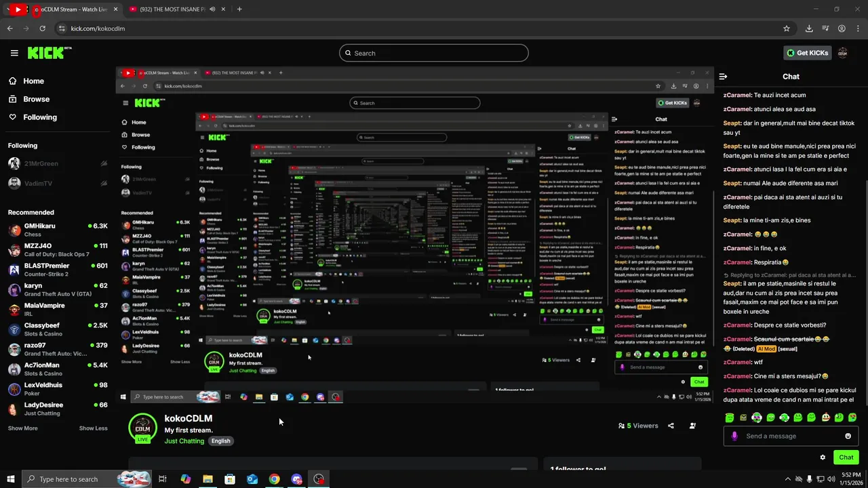Open Task View from the Windows taskbar
The height and width of the screenshot is (488, 868).
pyautogui.click(x=163, y=479)
